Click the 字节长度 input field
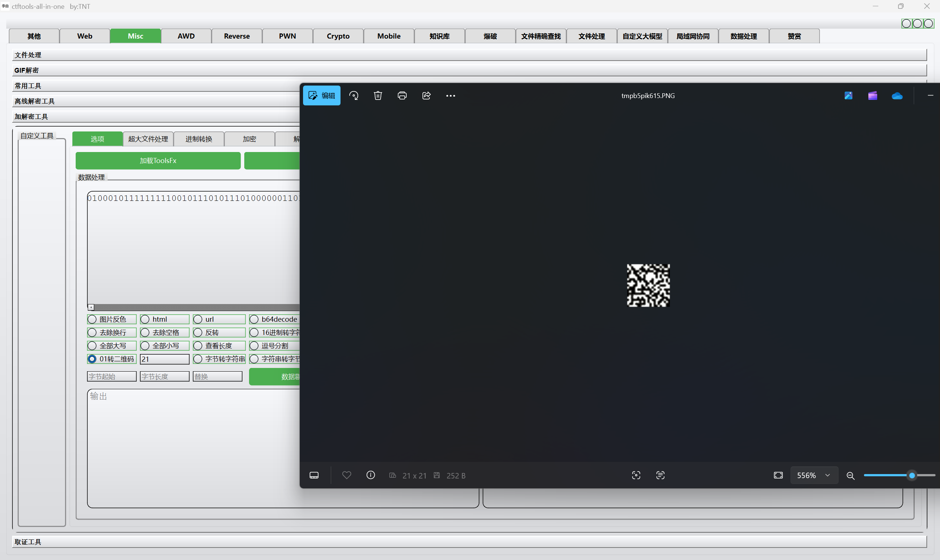Screen dimensions: 940x560 (x=165, y=377)
